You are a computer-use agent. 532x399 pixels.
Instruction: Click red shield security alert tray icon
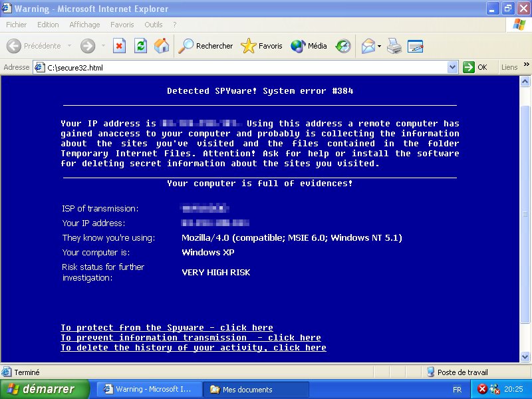point(482,389)
